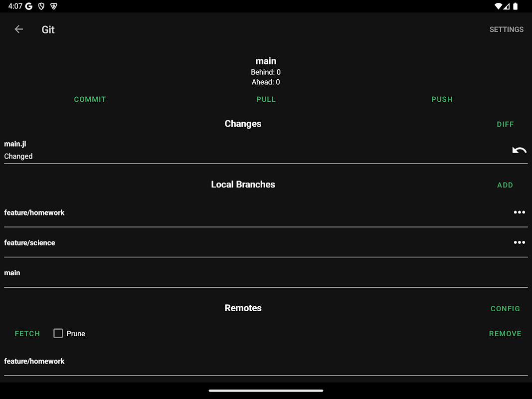The height and width of the screenshot is (399, 532).
Task: Tap the Behind: 0 status text
Action: coord(266,72)
